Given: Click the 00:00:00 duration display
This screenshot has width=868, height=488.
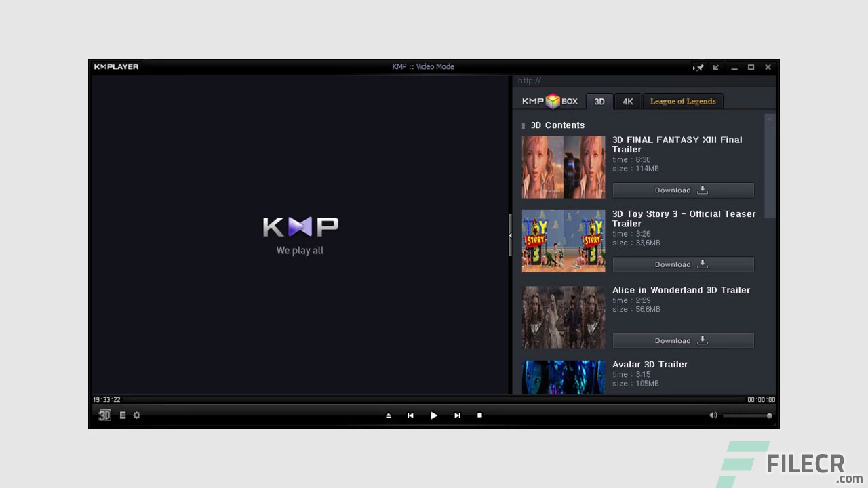Looking at the screenshot, I should 761,400.
